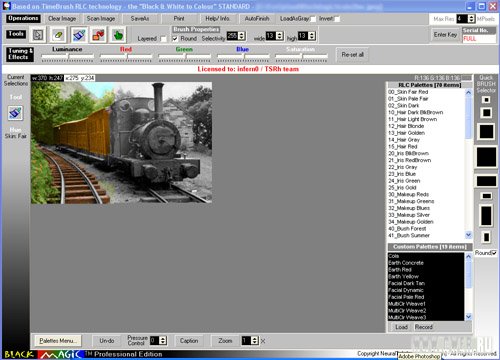500x360 pixels.
Task: Choose the largest square quick brush
Action: 486,157
